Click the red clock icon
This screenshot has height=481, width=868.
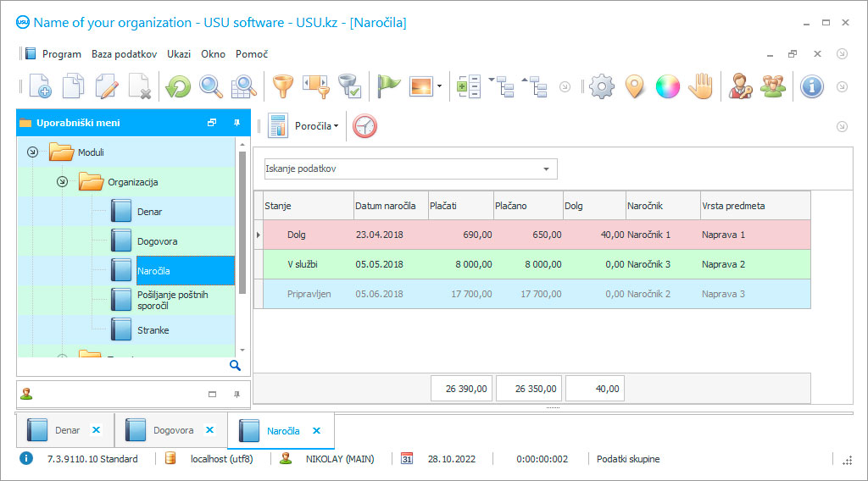tap(364, 126)
